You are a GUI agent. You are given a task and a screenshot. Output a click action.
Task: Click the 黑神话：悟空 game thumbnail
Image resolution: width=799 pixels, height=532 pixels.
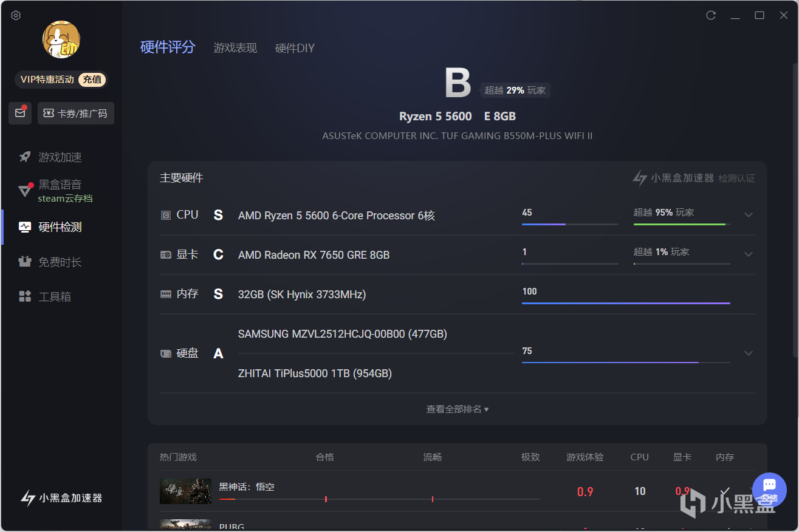[185, 491]
